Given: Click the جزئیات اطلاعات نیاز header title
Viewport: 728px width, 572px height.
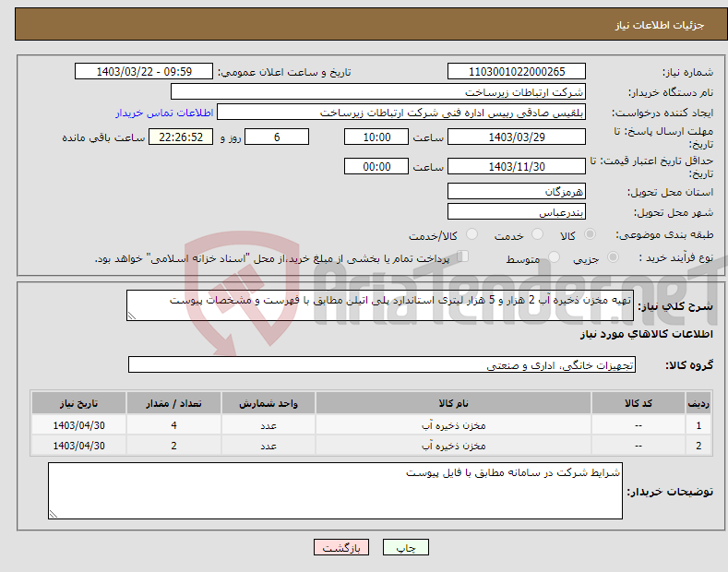Looking at the screenshot, I should pos(660,25).
